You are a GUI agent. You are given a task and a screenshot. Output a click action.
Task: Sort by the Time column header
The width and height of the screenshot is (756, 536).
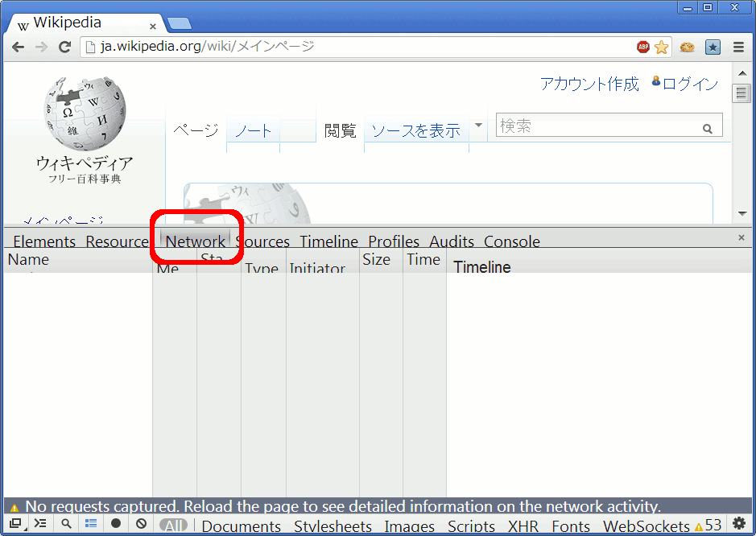tap(424, 260)
